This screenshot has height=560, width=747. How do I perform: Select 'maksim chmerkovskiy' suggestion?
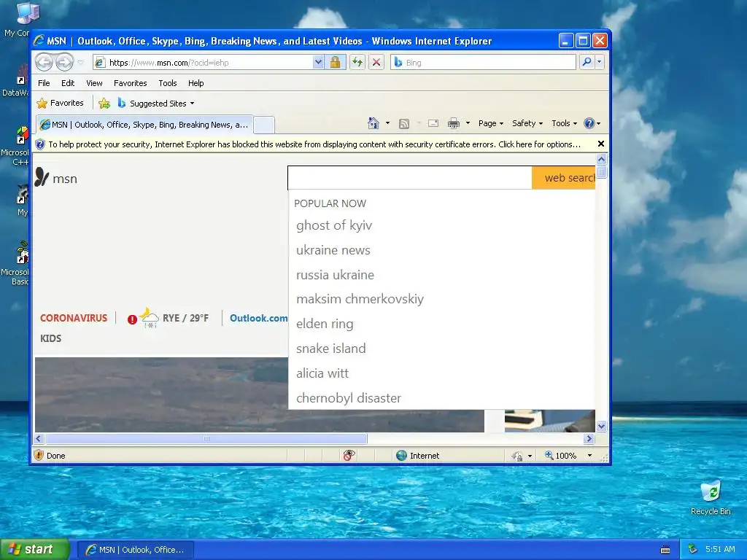tap(360, 299)
